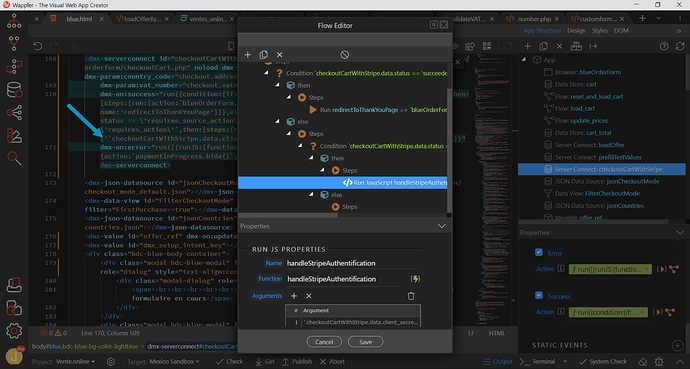Screen dimensions: 690x369
Task: Open the search icon in left sidebar
Action: 14,158
